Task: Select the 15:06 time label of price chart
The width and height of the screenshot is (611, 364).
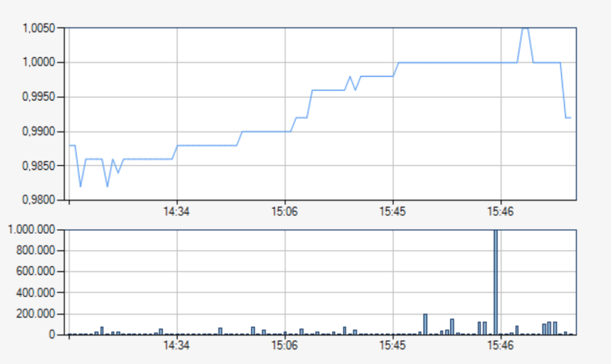Action: (285, 212)
